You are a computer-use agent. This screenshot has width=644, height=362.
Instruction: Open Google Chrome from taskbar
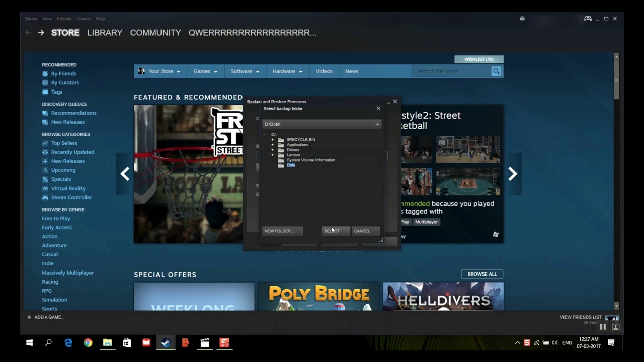point(88,343)
